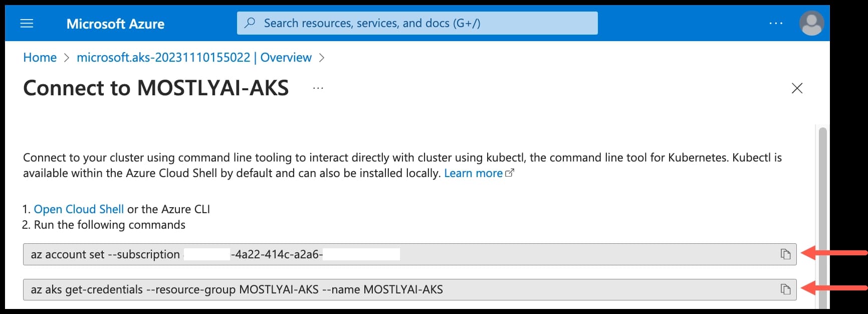Close the Connect to MOSTLYAI-AKS panel
The height and width of the screenshot is (314, 868).
[797, 88]
